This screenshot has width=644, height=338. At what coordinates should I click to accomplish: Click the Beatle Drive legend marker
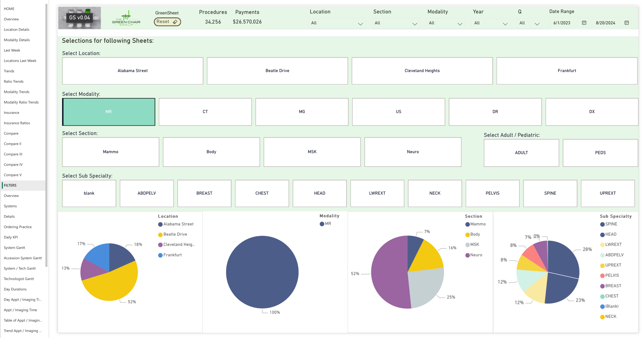click(x=160, y=235)
